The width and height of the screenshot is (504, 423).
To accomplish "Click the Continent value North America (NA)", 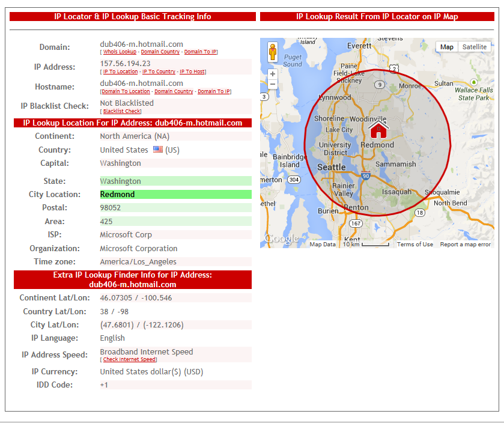I will point(135,136).
